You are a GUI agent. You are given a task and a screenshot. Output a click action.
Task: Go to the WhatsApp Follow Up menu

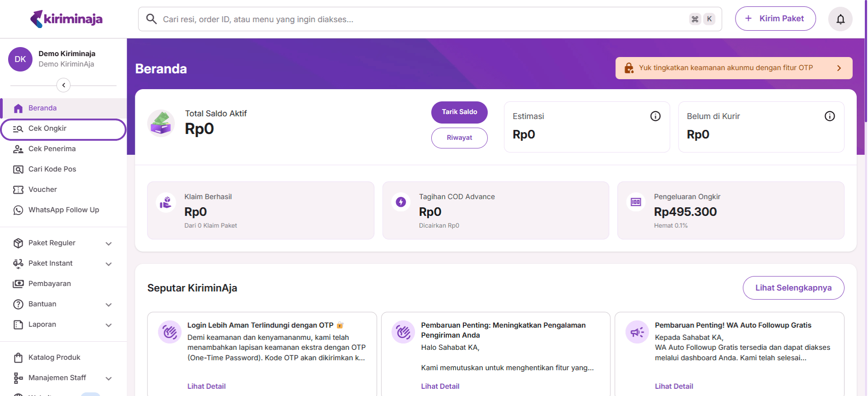coord(63,210)
